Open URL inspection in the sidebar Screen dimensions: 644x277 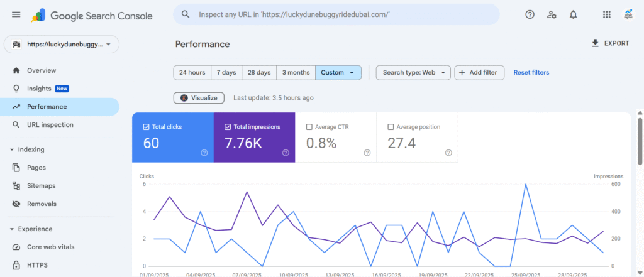pos(50,125)
